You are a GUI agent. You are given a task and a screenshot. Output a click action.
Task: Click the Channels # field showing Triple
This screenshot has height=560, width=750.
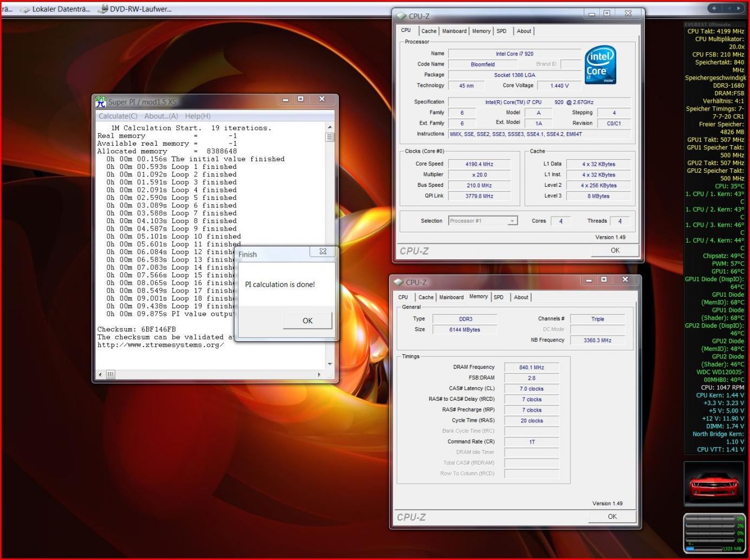point(597,319)
